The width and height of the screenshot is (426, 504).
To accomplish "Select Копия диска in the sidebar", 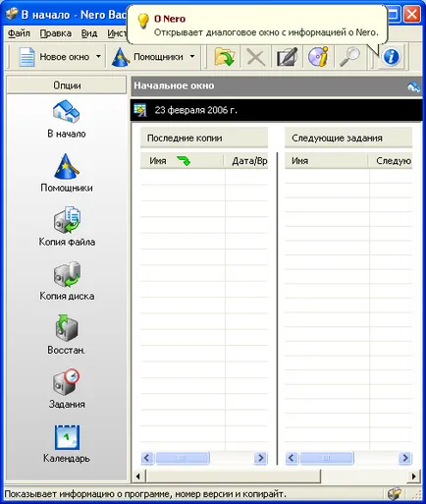I will [67, 281].
